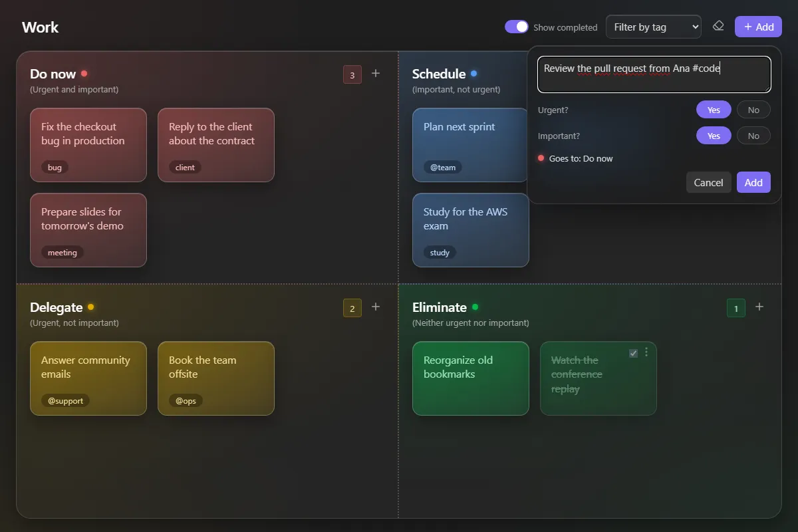Image resolution: width=798 pixels, height=532 pixels.
Task: Click the eraser clear icon in header
Action: click(718, 27)
